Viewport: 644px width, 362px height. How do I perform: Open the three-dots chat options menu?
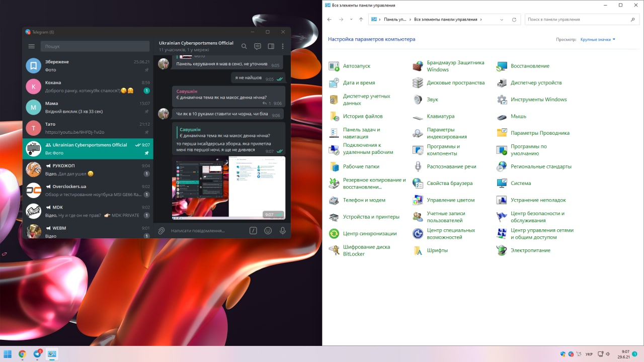click(x=283, y=46)
